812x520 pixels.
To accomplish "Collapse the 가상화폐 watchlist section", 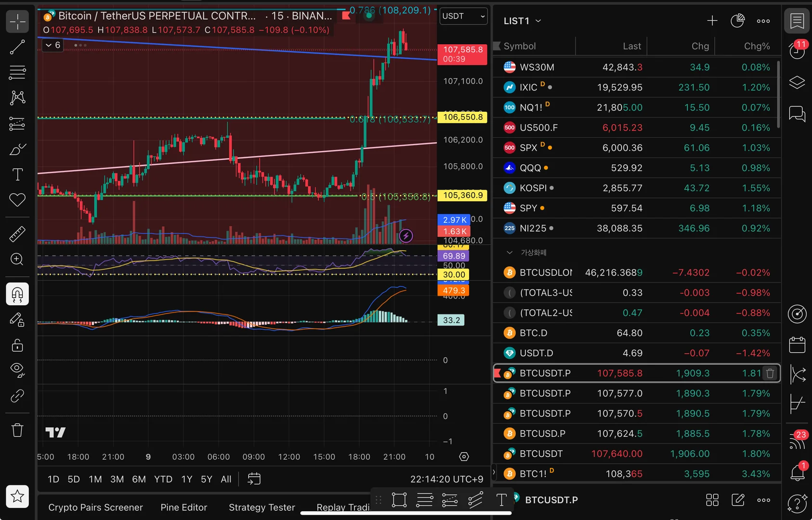I will pos(509,252).
